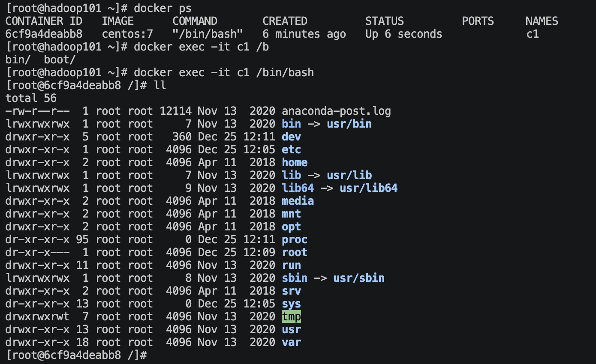This screenshot has width=596, height=364.
Task: Click the container ID 6cf9a4deabb8 in docker ps output
Action: 44,34
